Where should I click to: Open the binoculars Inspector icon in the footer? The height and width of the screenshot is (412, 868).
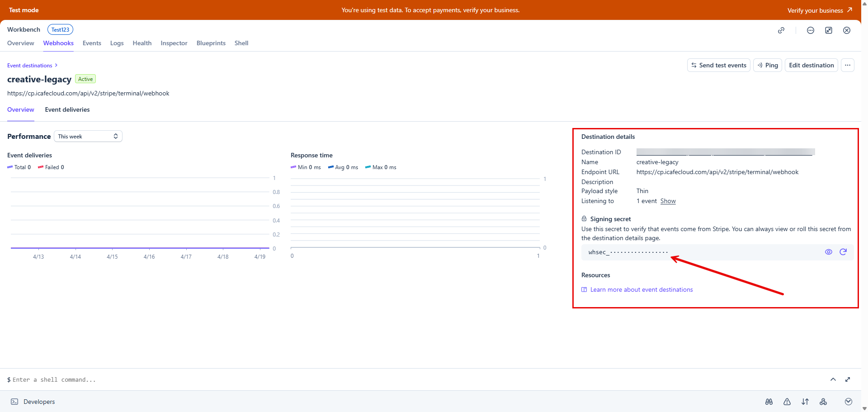pos(769,402)
